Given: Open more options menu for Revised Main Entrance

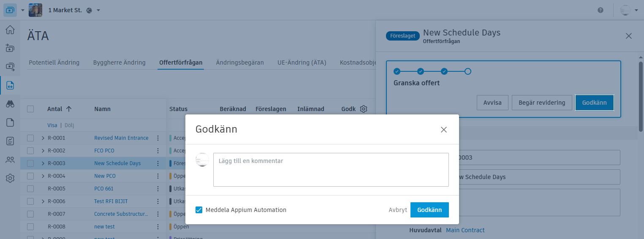Looking at the screenshot, I should click(158, 138).
